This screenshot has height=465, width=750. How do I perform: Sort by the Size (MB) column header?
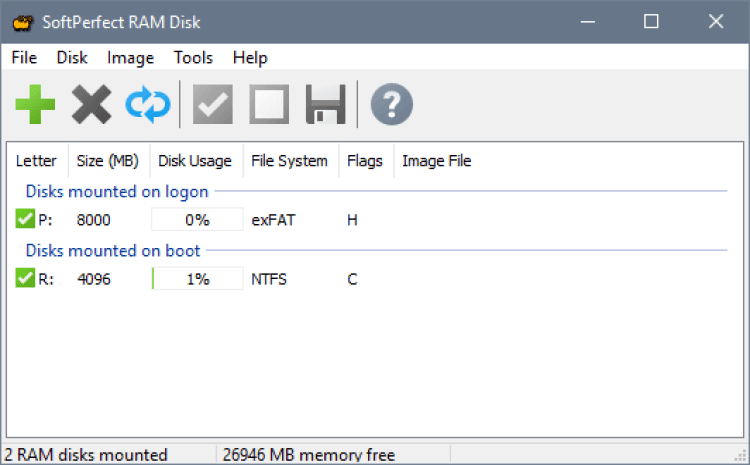(109, 160)
